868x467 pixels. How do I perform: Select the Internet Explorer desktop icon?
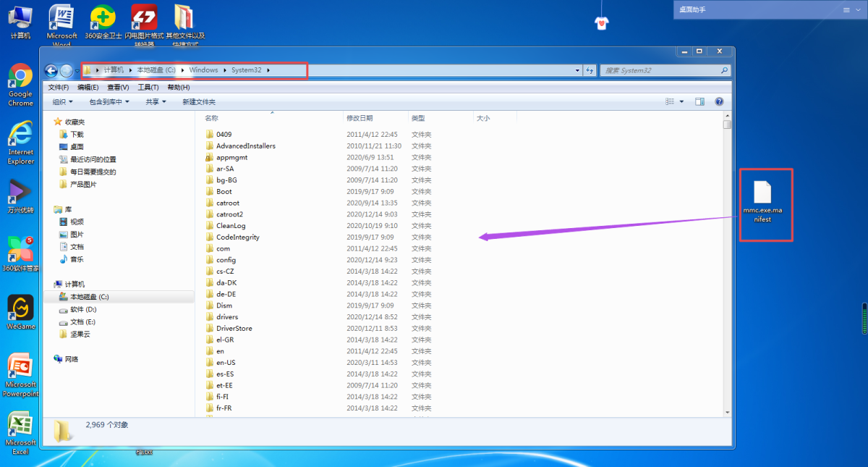click(x=20, y=141)
